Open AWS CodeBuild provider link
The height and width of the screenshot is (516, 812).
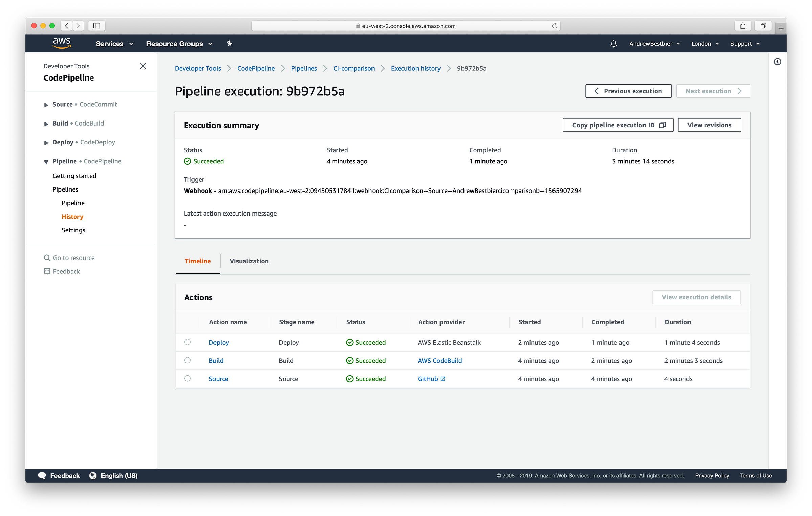(x=440, y=361)
